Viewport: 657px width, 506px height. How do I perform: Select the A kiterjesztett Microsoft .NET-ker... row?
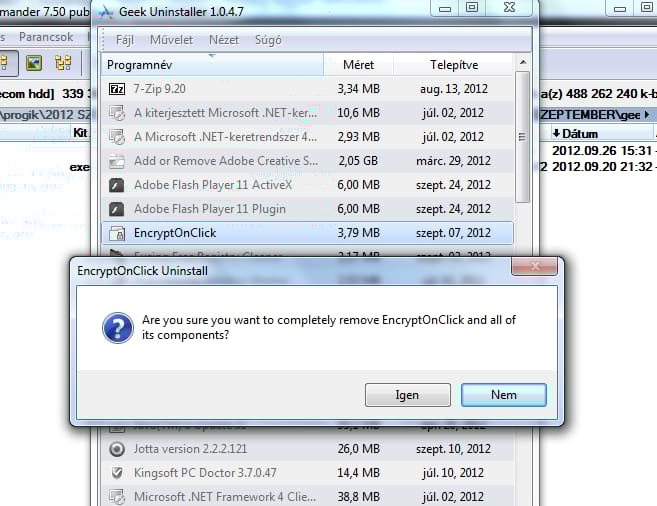click(x=307, y=113)
